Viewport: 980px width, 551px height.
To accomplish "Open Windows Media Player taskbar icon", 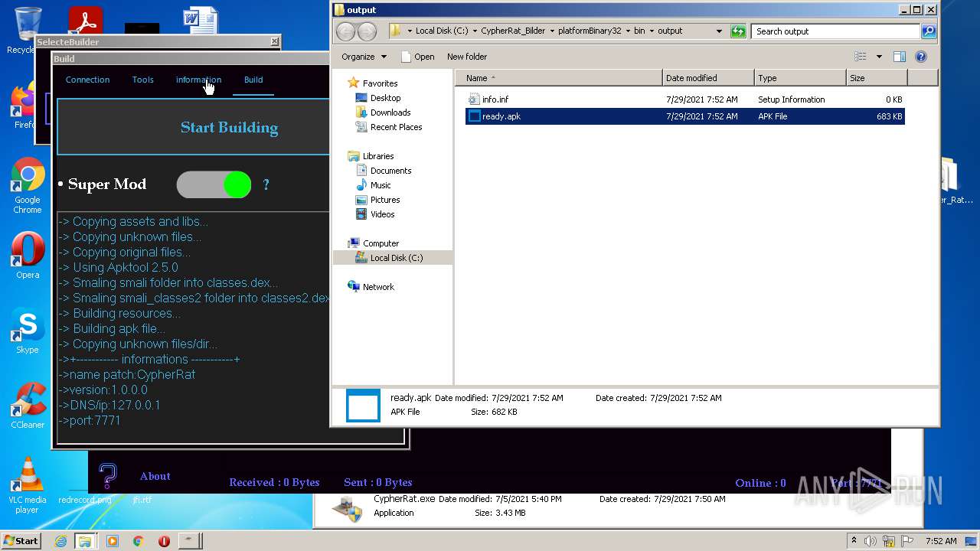I will (113, 541).
